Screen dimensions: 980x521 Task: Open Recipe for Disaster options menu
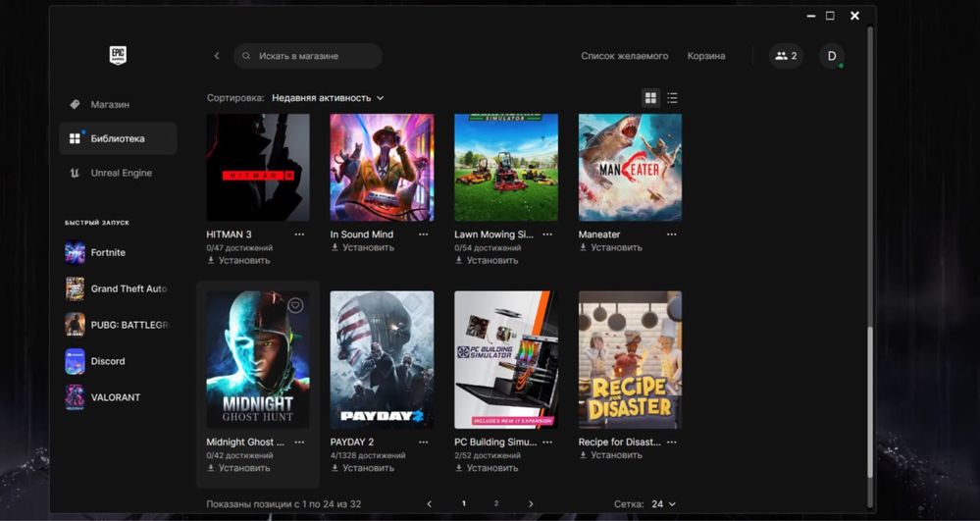coord(671,443)
